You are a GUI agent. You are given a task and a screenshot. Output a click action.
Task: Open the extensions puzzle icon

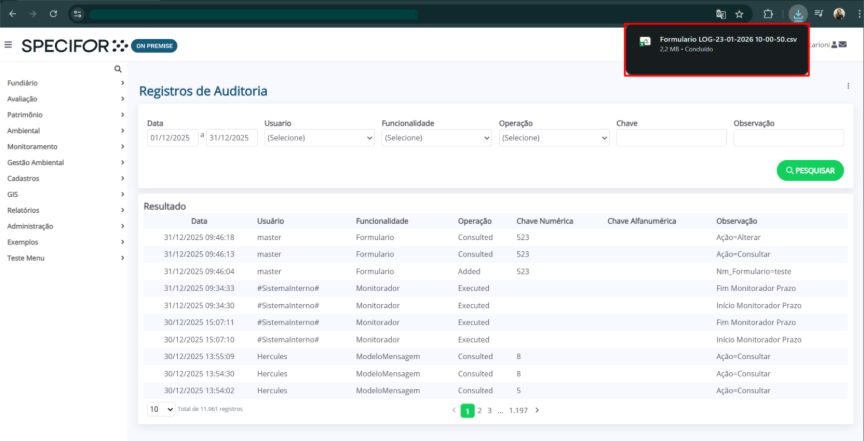[768, 14]
